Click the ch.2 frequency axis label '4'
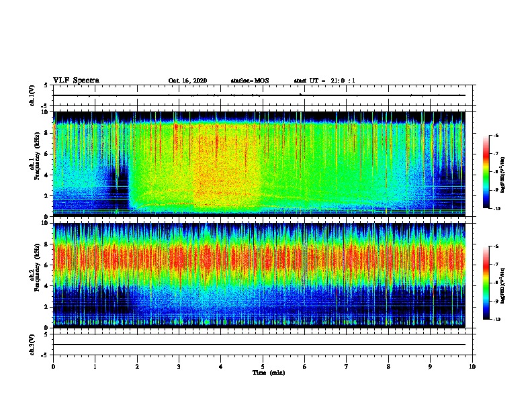The width and height of the screenshot is (532, 411). (x=46, y=286)
